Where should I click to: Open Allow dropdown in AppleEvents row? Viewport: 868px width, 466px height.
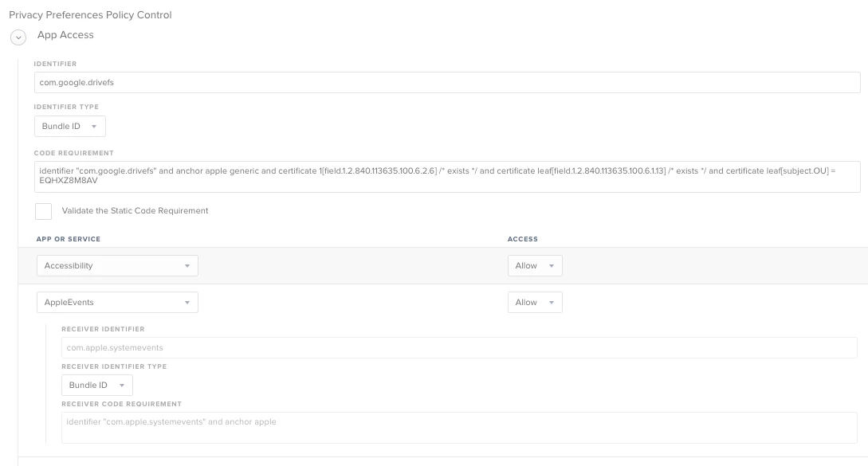click(x=535, y=302)
